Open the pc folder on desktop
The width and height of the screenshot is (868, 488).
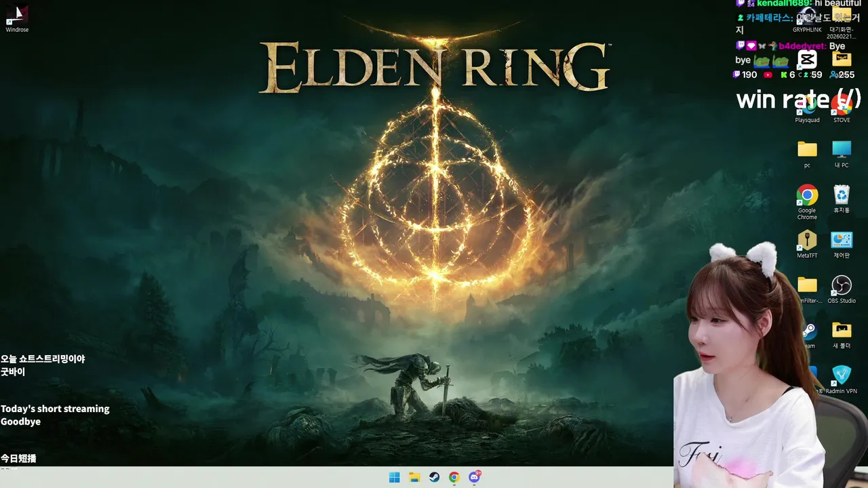tap(807, 154)
